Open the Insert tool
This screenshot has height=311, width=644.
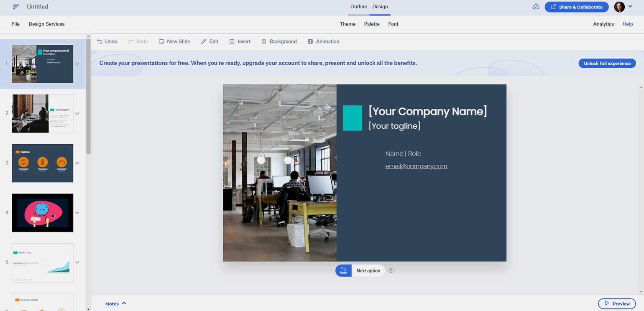pos(240,41)
